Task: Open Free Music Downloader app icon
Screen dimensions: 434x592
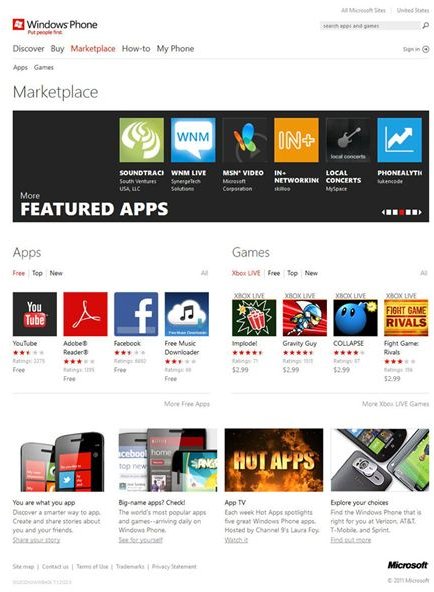Action: pyautogui.click(x=186, y=314)
